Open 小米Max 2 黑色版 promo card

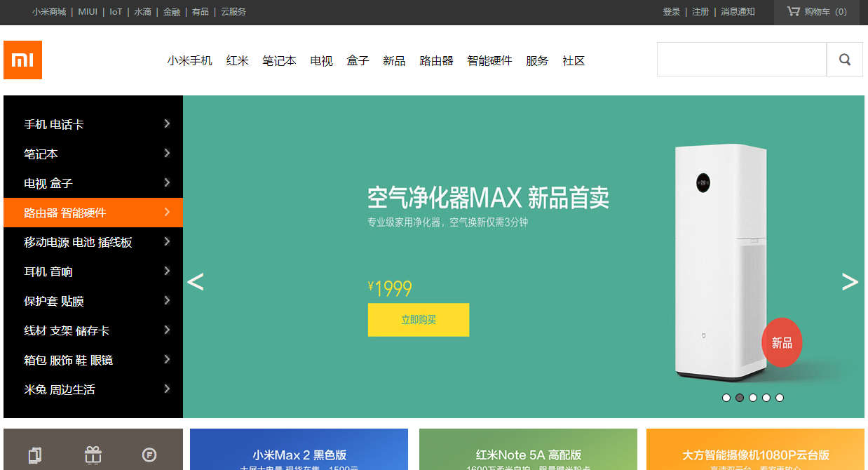tap(299, 450)
